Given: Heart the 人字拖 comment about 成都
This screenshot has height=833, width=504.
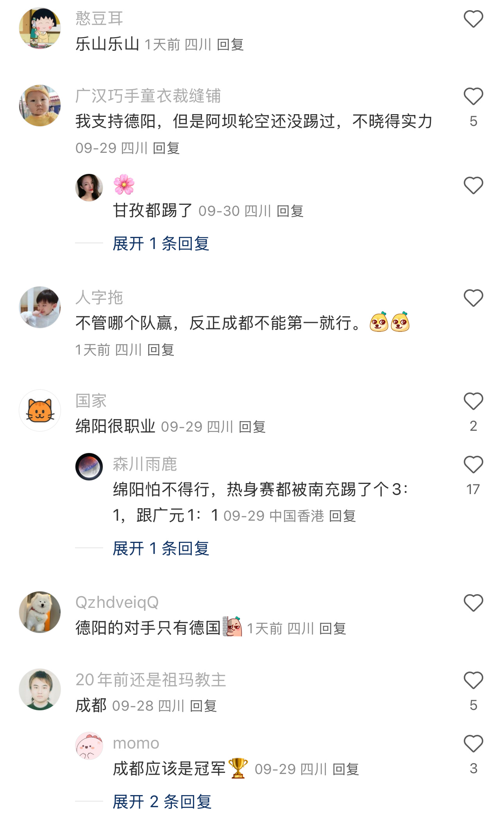Looking at the screenshot, I should pyautogui.click(x=473, y=298).
